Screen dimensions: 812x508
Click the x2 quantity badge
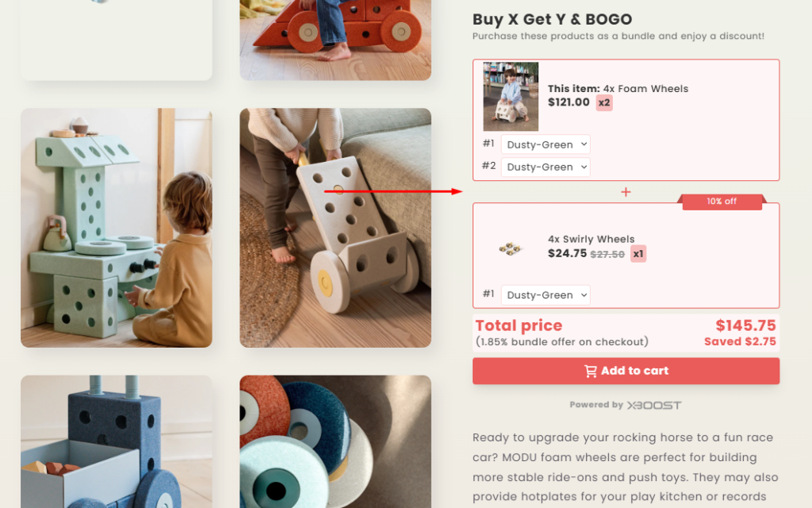tap(604, 102)
